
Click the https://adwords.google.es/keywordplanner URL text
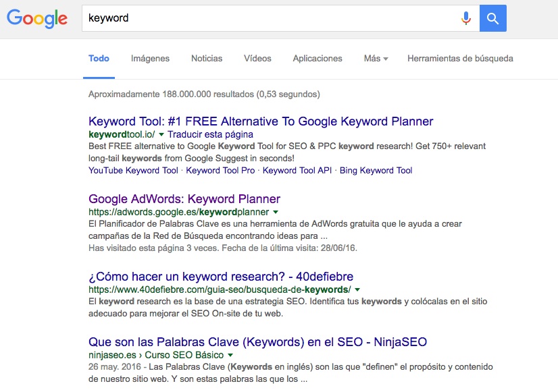click(178, 212)
